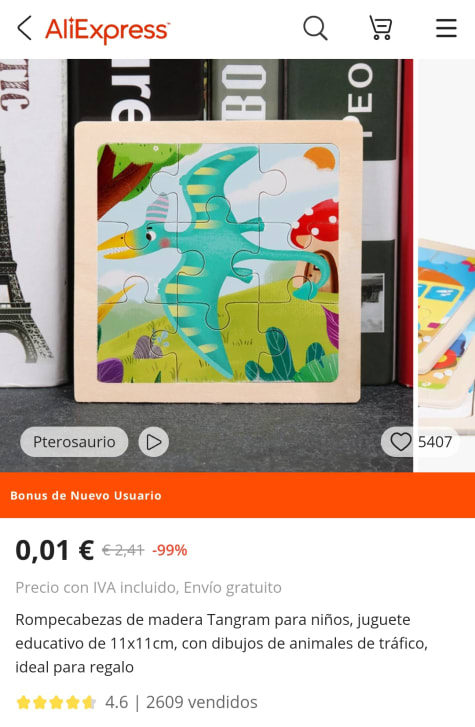Click the 4.6 rating score
Screen dimensions: 475x727
point(116,702)
